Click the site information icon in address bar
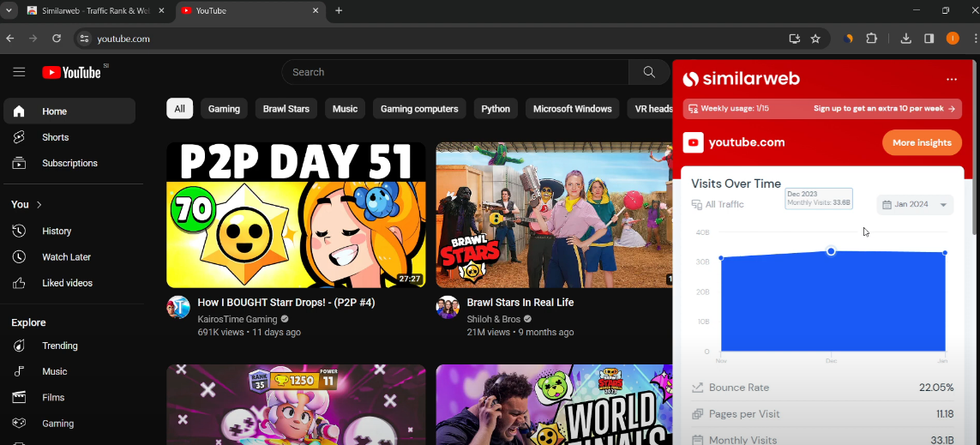The height and width of the screenshot is (445, 980). pyautogui.click(x=84, y=39)
